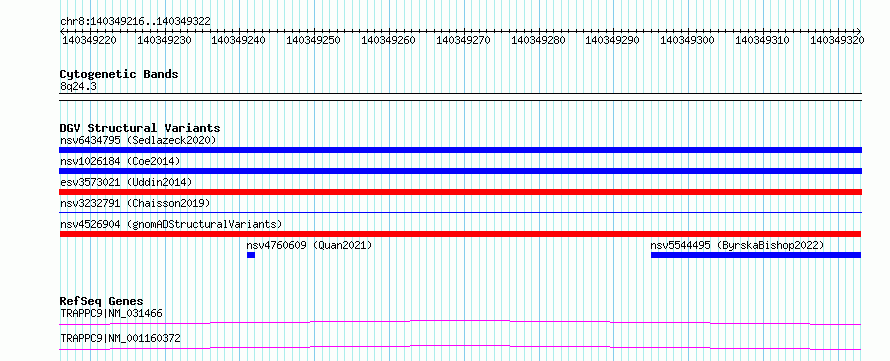Screen dimensions: 890x361
Task: Click the chr8:140349216..140349322 region label
Action: click(x=135, y=21)
